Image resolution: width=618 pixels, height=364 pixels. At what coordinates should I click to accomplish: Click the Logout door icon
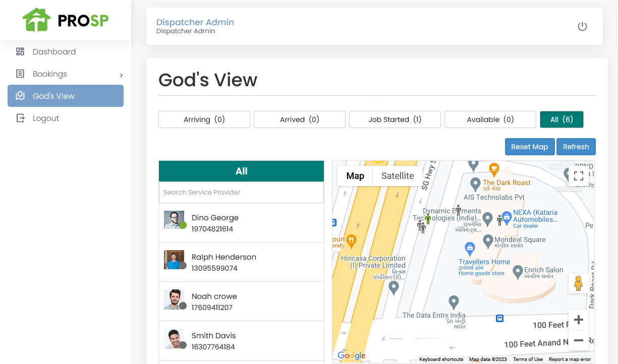point(20,118)
